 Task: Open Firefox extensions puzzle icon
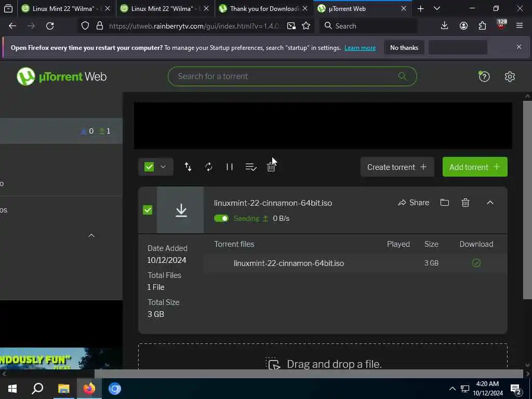(x=482, y=26)
